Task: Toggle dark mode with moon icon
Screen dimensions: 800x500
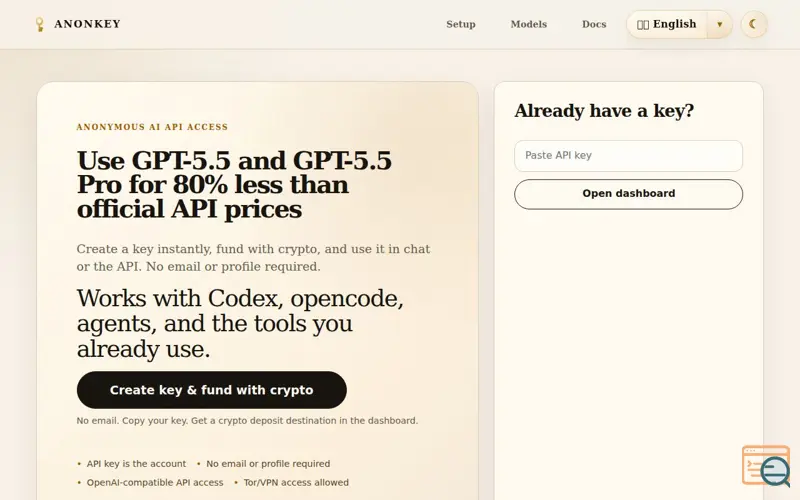Action: pos(754,24)
